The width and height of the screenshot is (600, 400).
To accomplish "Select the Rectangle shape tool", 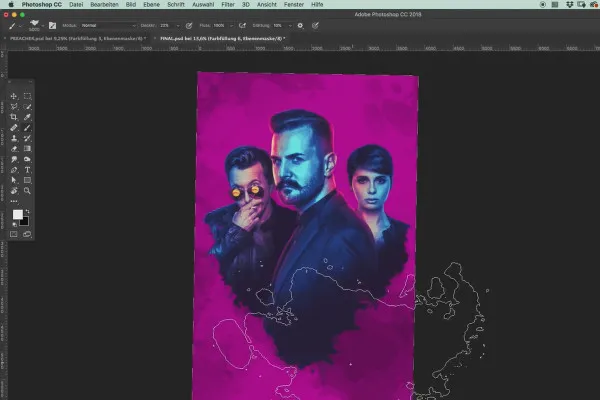I will tap(27, 180).
